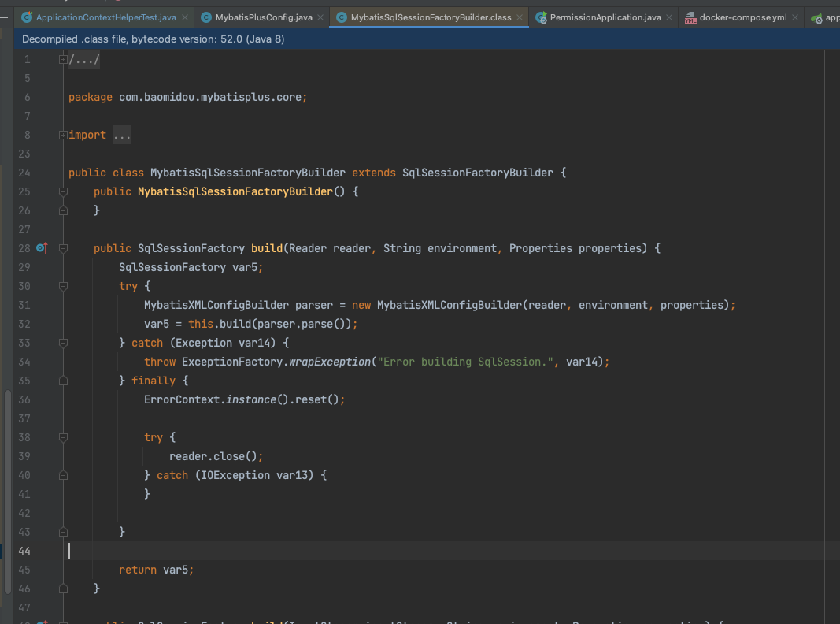The width and height of the screenshot is (840, 624).
Task: Click wrapException method call
Action: point(329,362)
